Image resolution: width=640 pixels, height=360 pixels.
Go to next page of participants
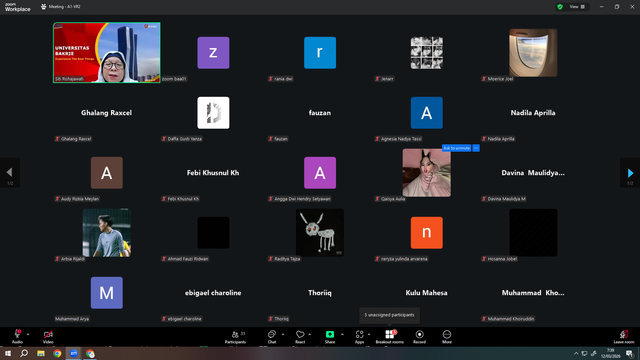point(630,173)
